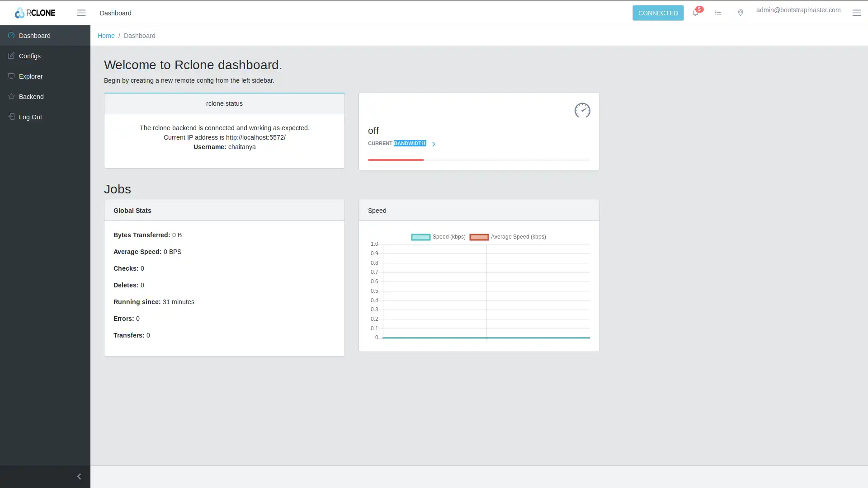The height and width of the screenshot is (488, 868).
Task: Click the sidebar collapse toggle arrow
Action: [x=79, y=476]
